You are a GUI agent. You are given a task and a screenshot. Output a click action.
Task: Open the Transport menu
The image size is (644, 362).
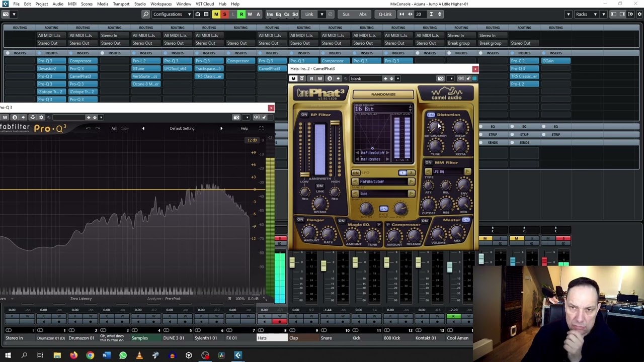[x=121, y=4]
